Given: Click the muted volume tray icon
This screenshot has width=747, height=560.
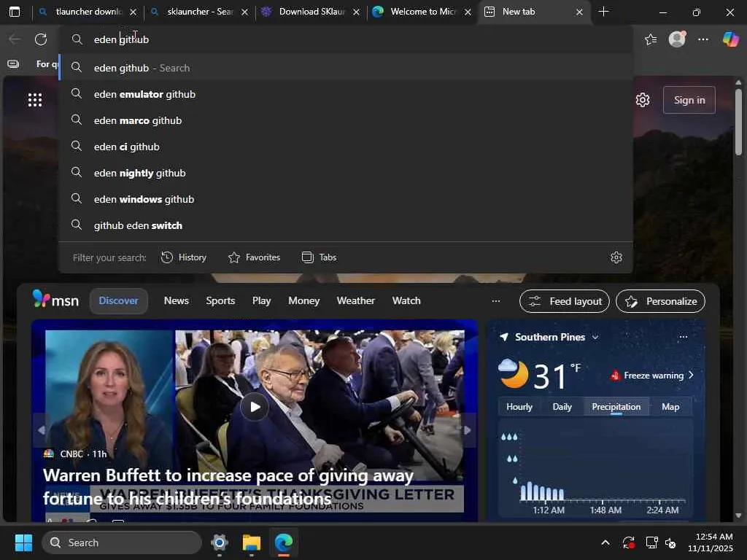Looking at the screenshot, I should (x=670, y=542).
